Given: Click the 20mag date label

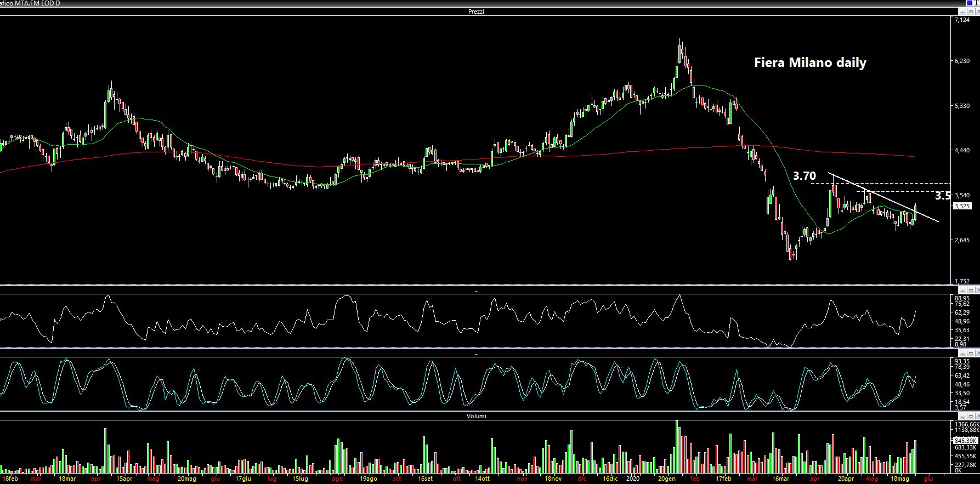Looking at the screenshot, I should (186, 479).
